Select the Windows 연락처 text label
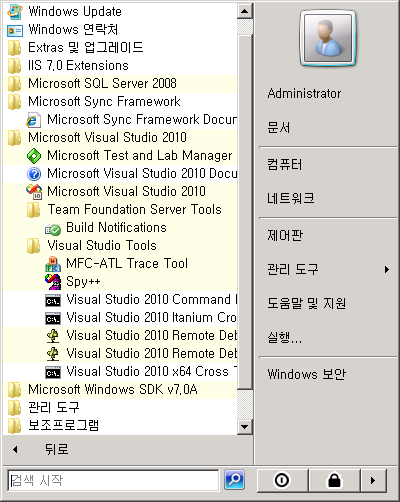The width and height of the screenshot is (400, 502). [73, 30]
